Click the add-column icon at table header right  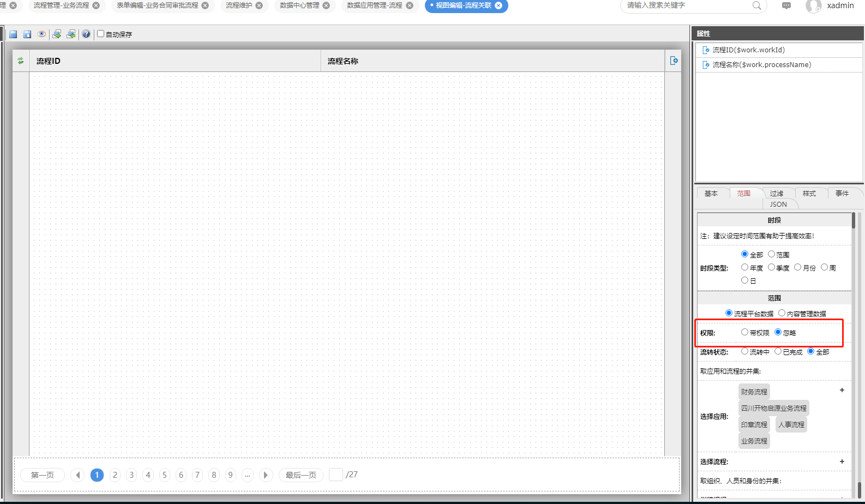coord(674,61)
